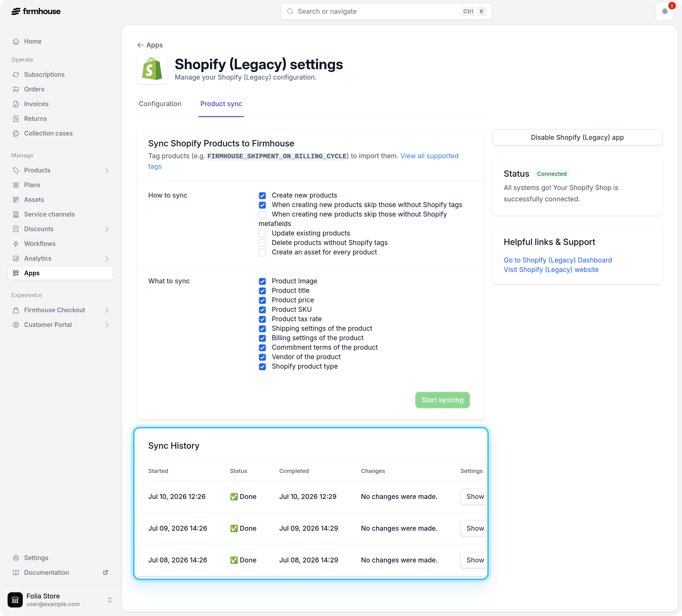The image size is (682, 616).
Task: Open the notifications bell
Action: (665, 12)
